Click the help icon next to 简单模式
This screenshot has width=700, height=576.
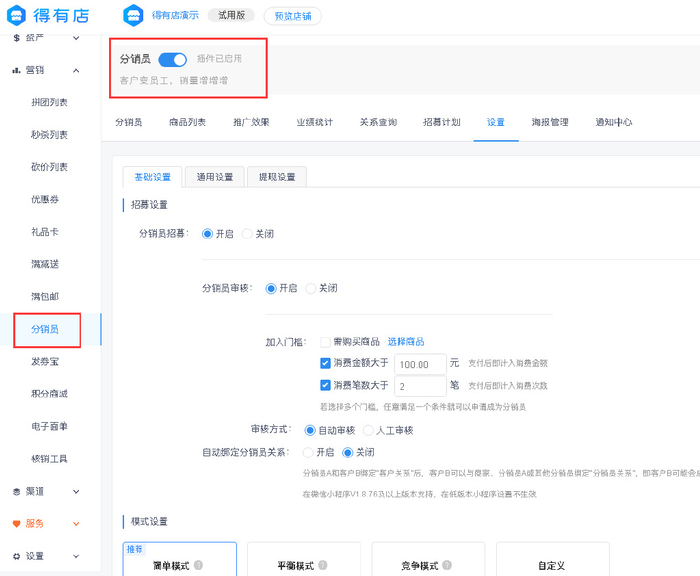click(x=198, y=566)
